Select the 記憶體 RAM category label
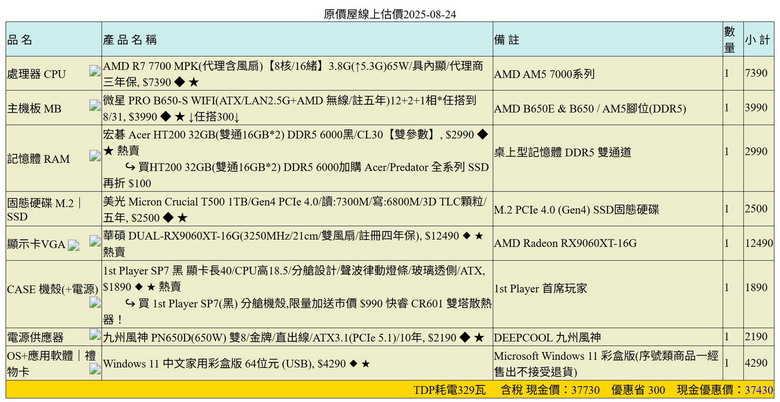 click(38, 159)
